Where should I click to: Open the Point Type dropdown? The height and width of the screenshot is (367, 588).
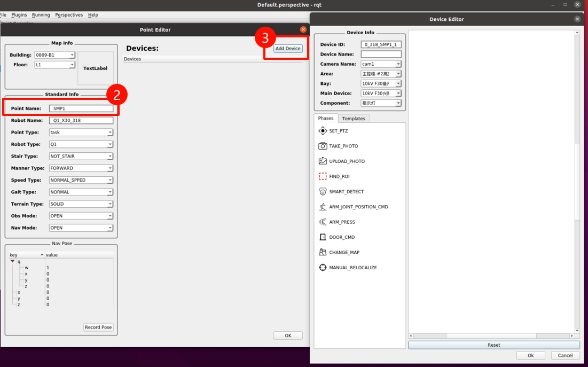pyautogui.click(x=81, y=132)
